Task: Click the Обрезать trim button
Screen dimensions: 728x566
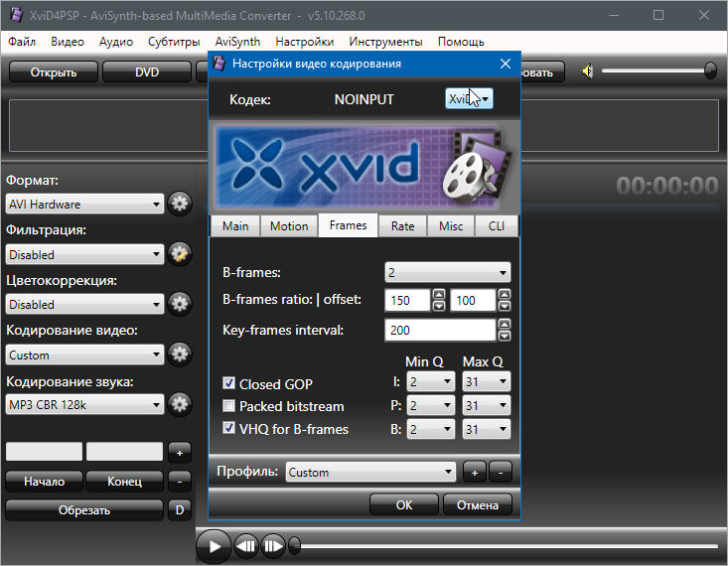Action: 84,509
